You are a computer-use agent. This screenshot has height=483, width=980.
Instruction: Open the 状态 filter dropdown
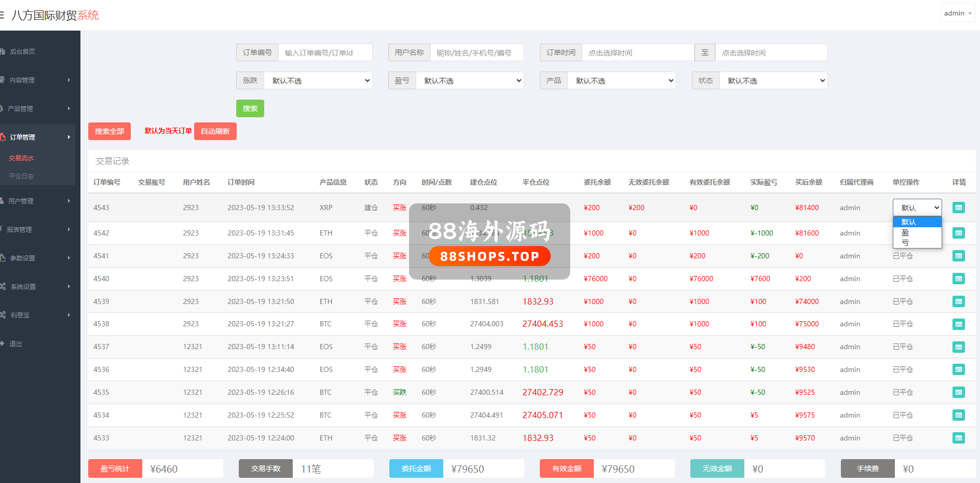773,80
